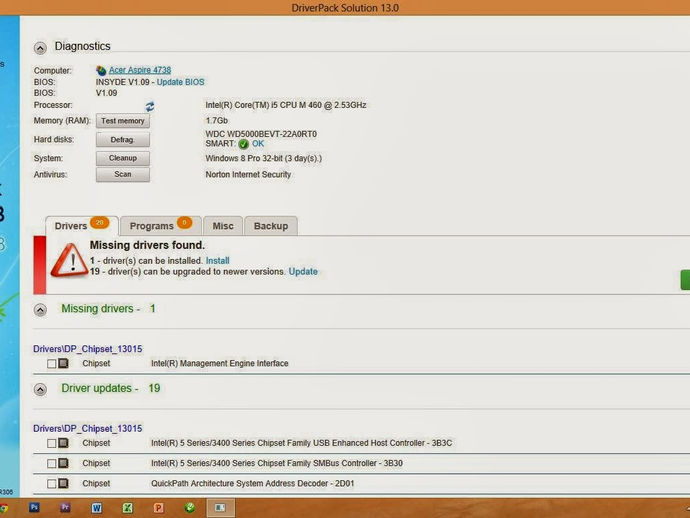The height and width of the screenshot is (518, 690).
Task: Click the WDC WD5000BEVT hard disk text
Action: (261, 134)
